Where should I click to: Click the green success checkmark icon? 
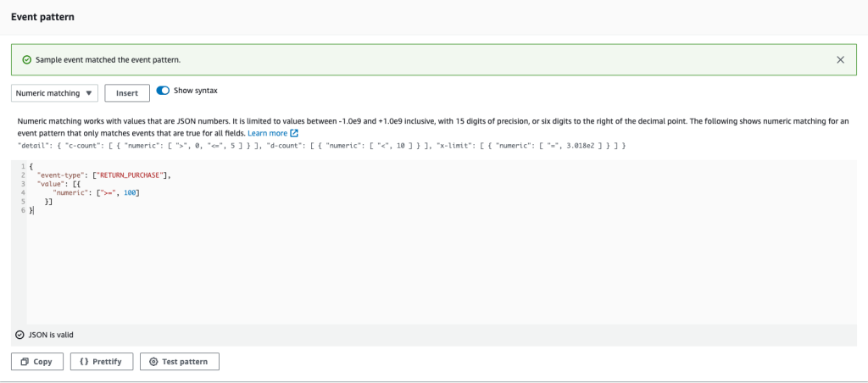[x=26, y=60]
